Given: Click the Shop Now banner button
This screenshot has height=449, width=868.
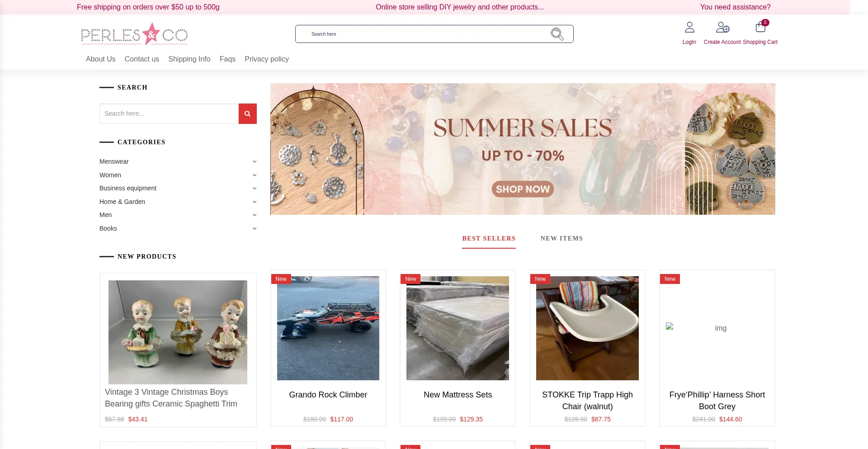Looking at the screenshot, I should click(523, 189).
